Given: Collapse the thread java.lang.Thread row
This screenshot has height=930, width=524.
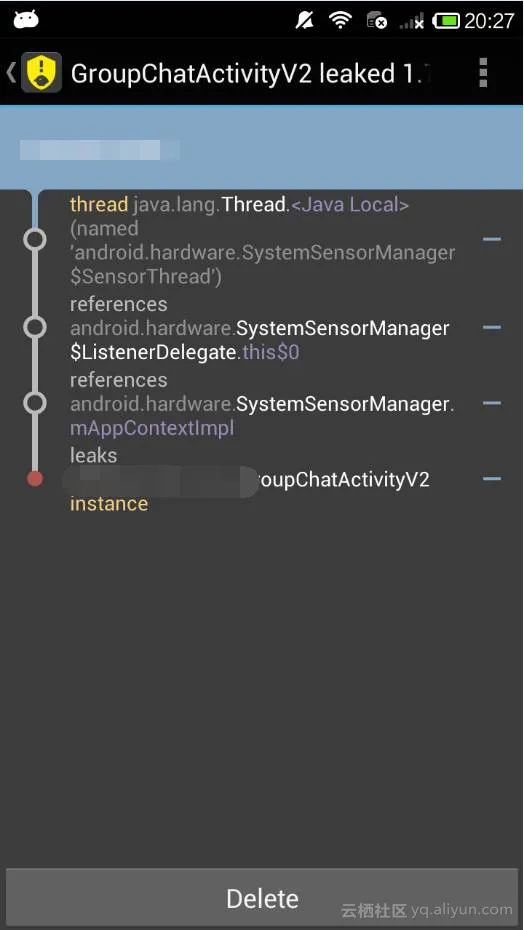Looking at the screenshot, I should (x=491, y=240).
